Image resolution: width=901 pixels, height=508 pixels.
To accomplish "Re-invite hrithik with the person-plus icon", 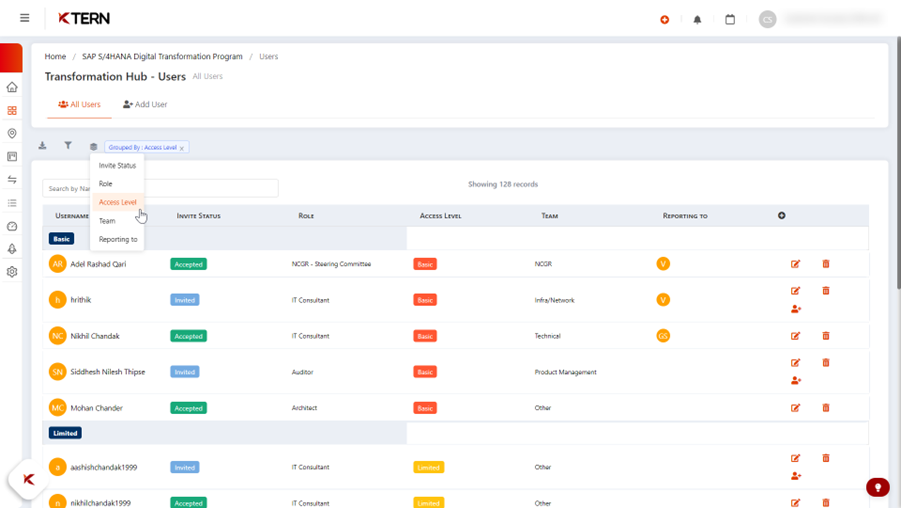I will click(796, 309).
